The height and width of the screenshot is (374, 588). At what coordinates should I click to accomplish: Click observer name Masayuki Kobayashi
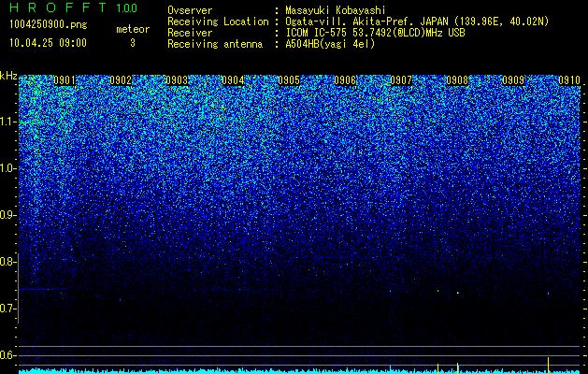tap(336, 10)
